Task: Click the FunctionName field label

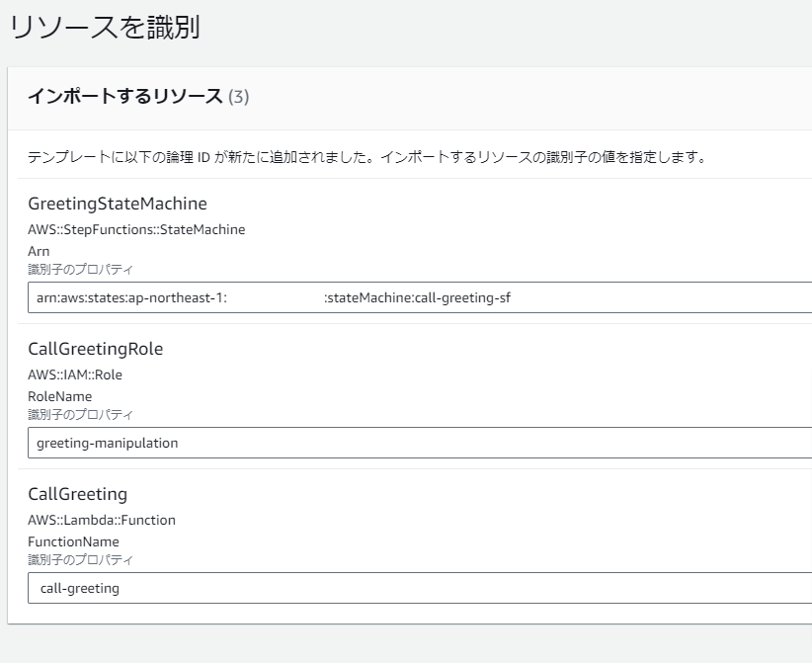Action: (73, 541)
